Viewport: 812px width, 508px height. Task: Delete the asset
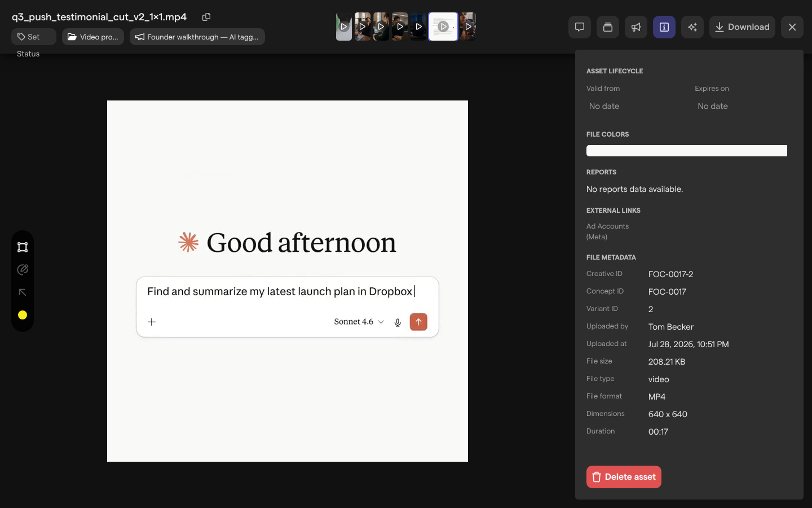(x=624, y=477)
